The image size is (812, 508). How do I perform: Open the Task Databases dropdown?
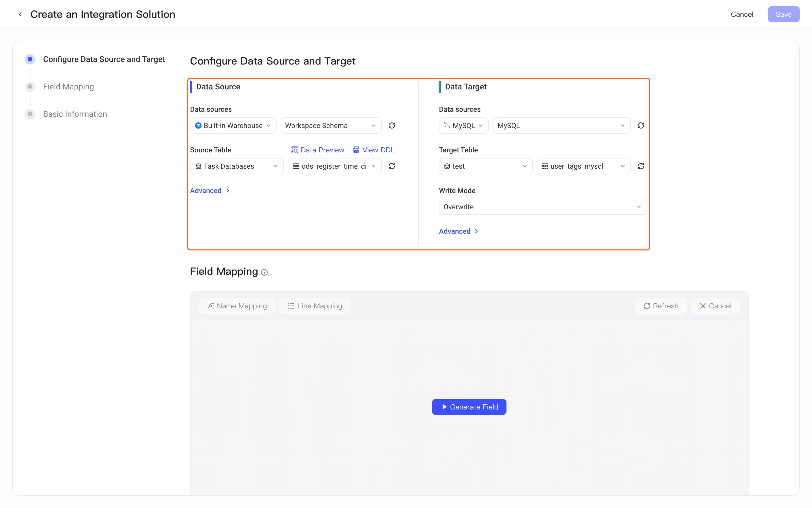click(x=236, y=166)
